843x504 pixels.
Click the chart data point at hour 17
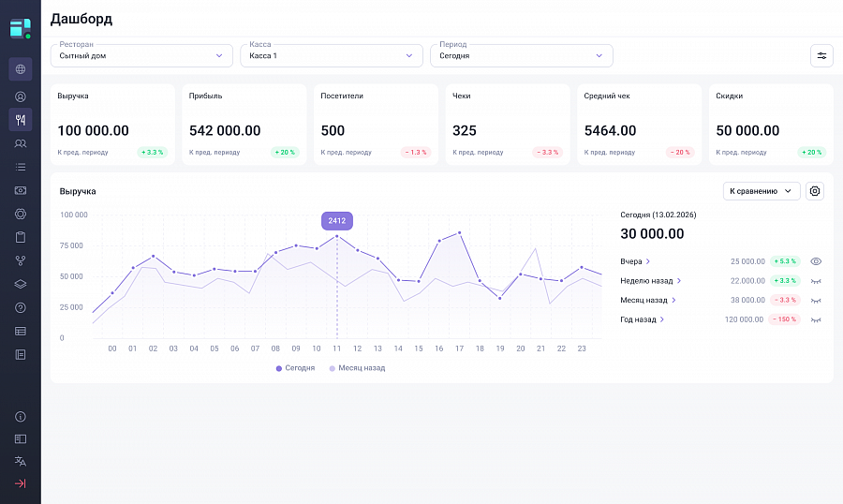(x=460, y=233)
